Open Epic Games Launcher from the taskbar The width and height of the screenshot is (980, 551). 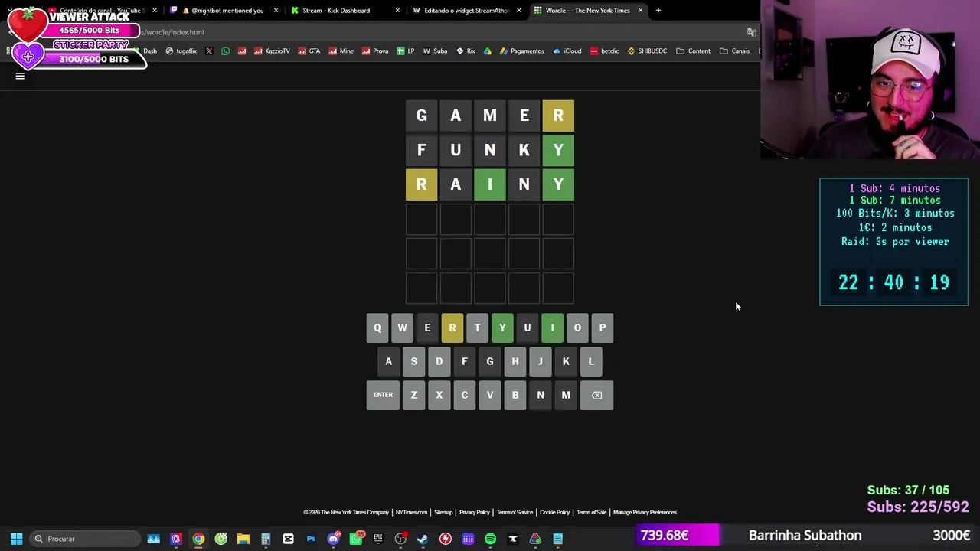tap(378, 539)
